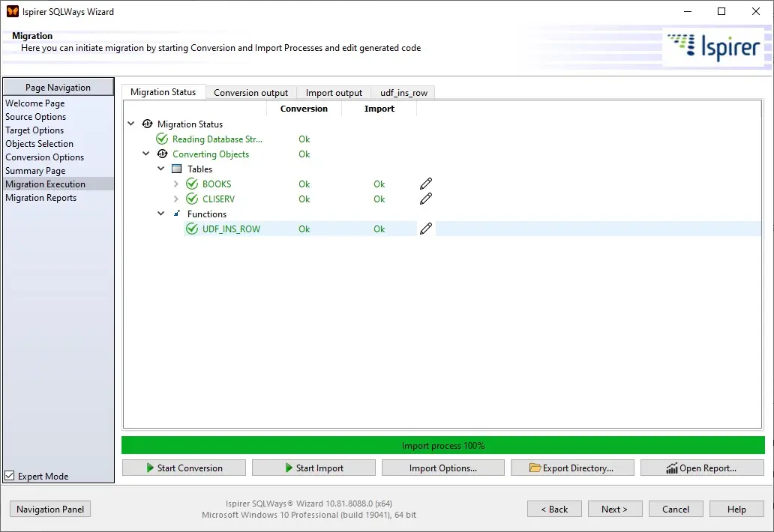Screen dimensions: 774x532
Task: Click the green check icon beside UDF_INS_ROW
Action: click(192, 229)
